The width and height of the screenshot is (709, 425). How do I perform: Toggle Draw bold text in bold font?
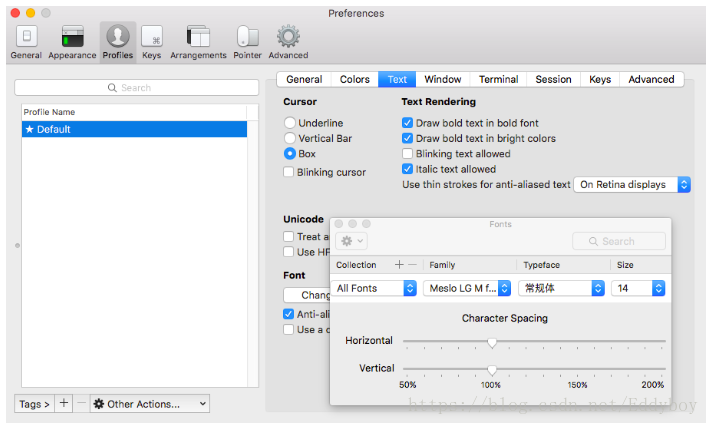coord(407,123)
